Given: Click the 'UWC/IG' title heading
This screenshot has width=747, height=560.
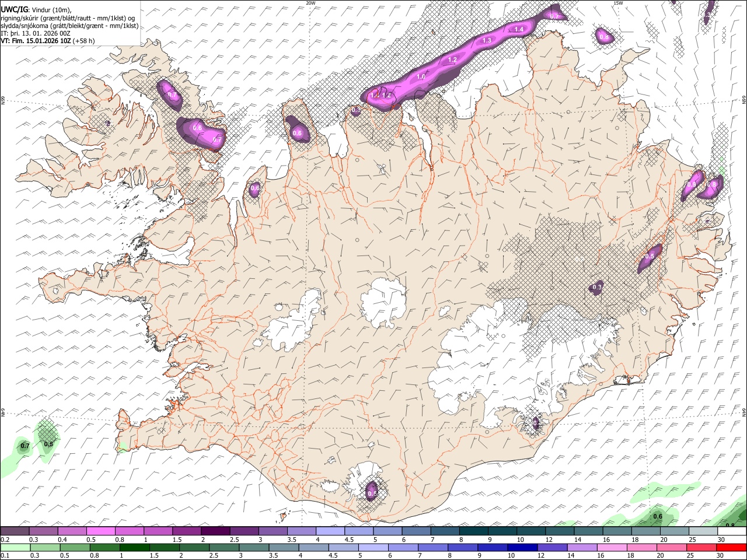Looking at the screenshot, I should (14, 9).
